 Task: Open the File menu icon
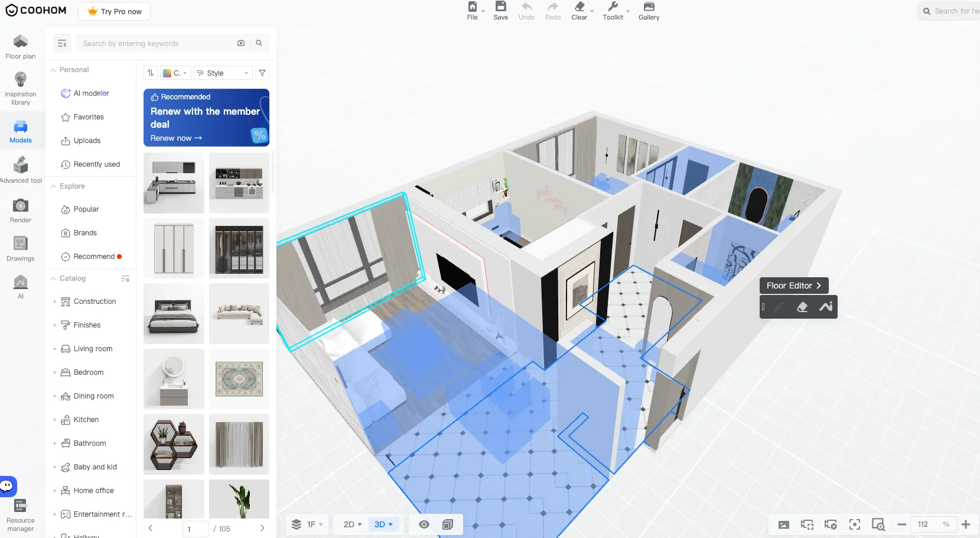coord(473,7)
